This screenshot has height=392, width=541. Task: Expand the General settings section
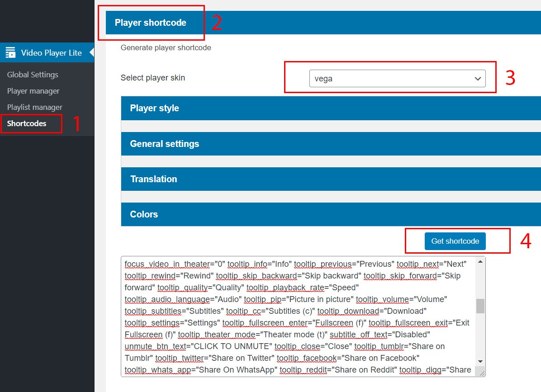(x=164, y=144)
